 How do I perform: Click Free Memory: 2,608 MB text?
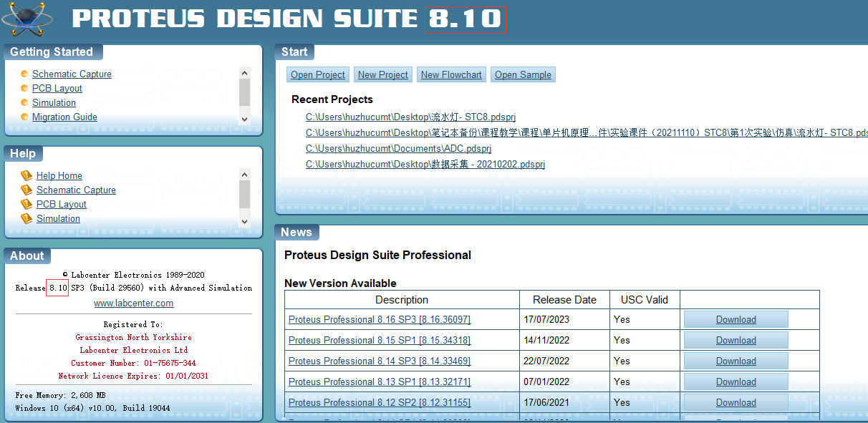click(x=60, y=395)
